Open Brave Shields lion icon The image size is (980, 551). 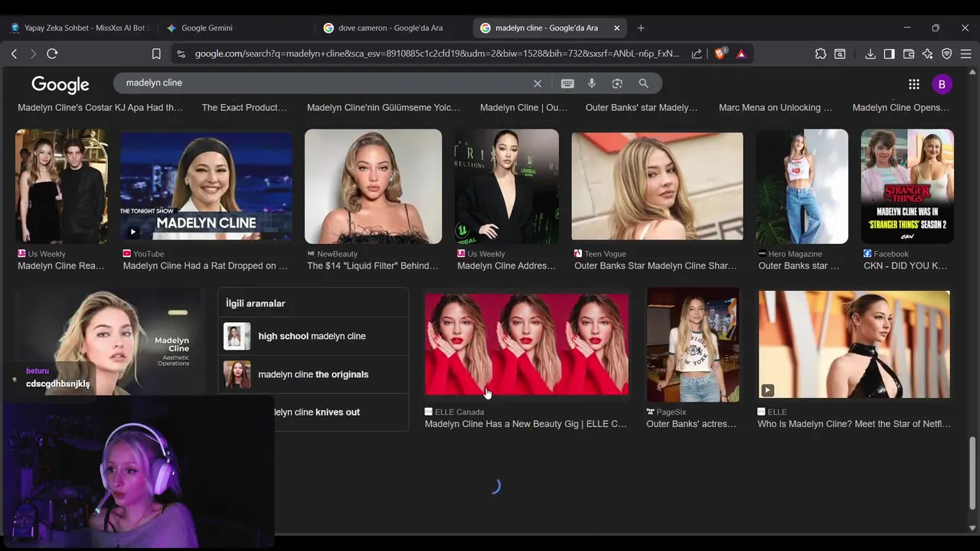point(720,54)
